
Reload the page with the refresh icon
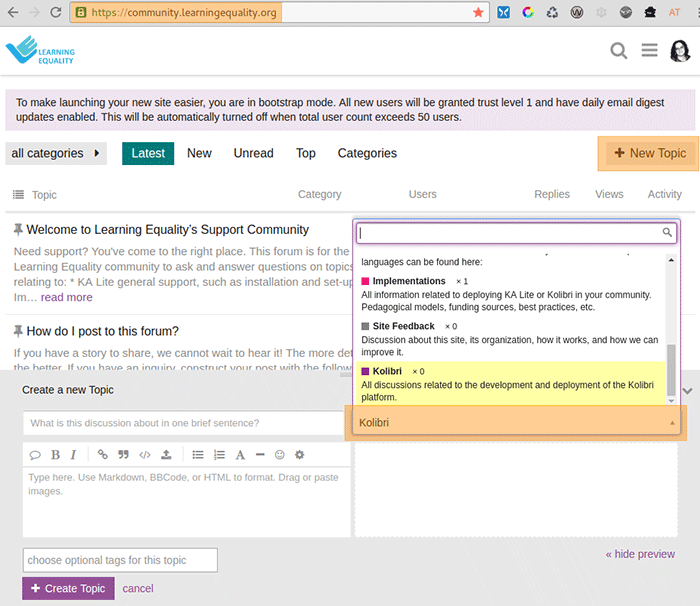coord(55,12)
